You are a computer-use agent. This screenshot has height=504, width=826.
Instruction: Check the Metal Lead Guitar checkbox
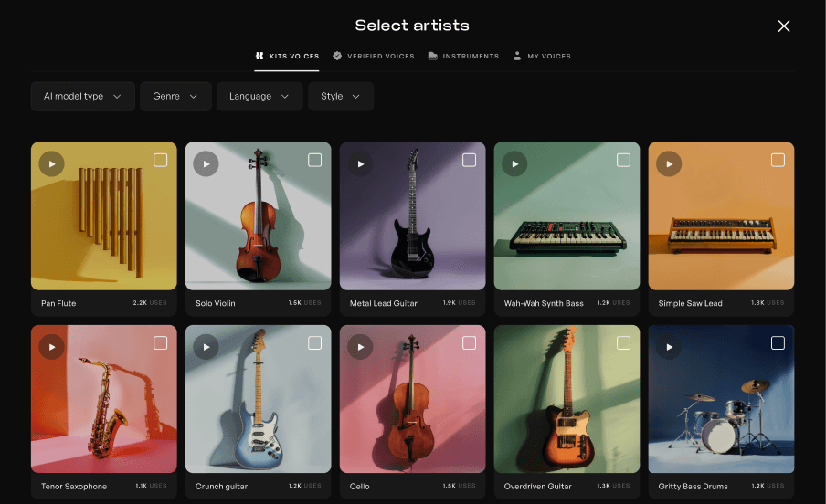pos(469,160)
